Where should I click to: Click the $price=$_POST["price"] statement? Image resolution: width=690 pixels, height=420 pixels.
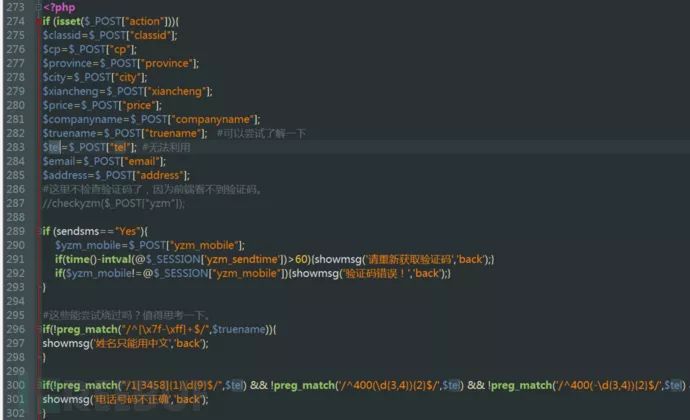point(102,105)
